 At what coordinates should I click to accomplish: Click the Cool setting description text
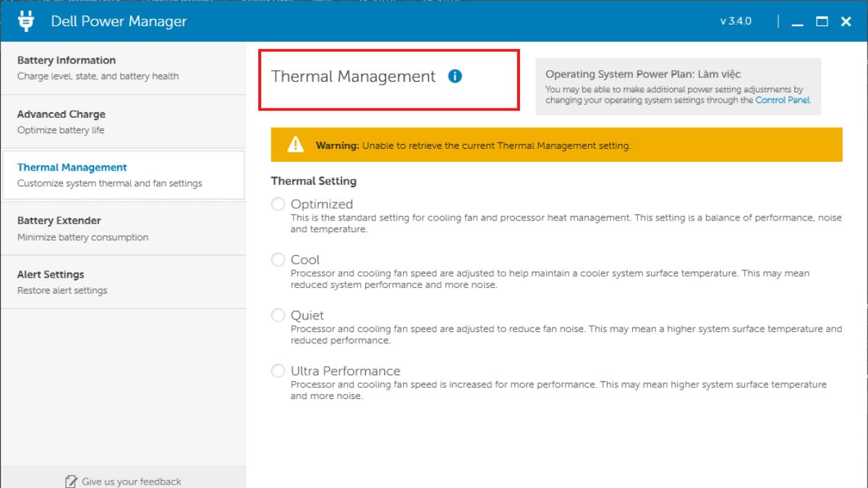click(550, 279)
